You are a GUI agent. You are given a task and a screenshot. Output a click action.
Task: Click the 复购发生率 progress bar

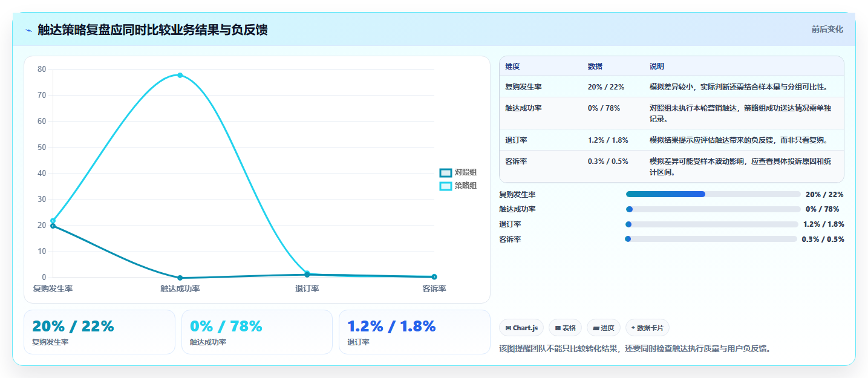pos(713,194)
